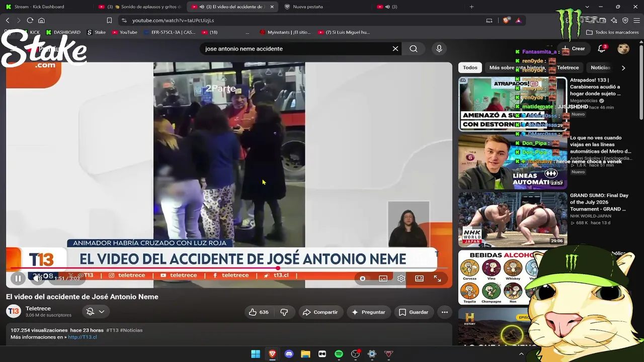Mute the video volume

coord(38,278)
